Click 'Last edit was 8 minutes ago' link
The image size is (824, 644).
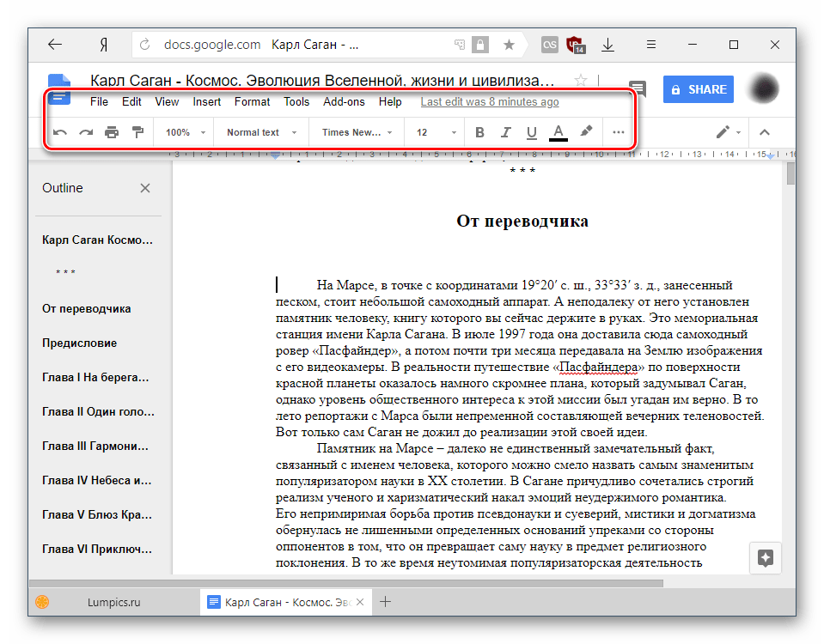pos(489,102)
